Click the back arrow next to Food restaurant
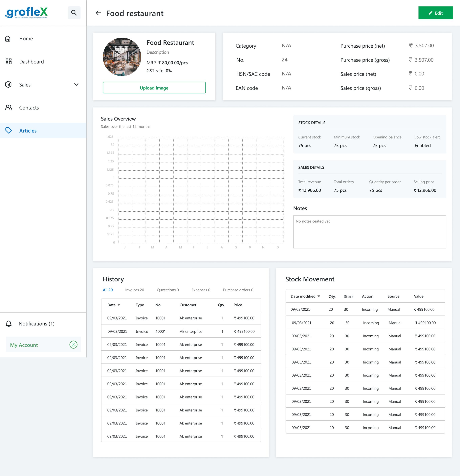 (x=98, y=13)
